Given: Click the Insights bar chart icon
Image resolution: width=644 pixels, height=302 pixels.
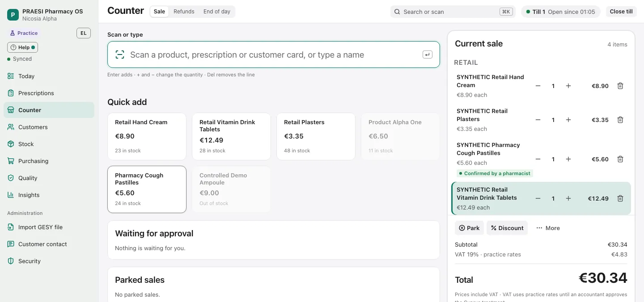Looking at the screenshot, I should pos(11,195).
